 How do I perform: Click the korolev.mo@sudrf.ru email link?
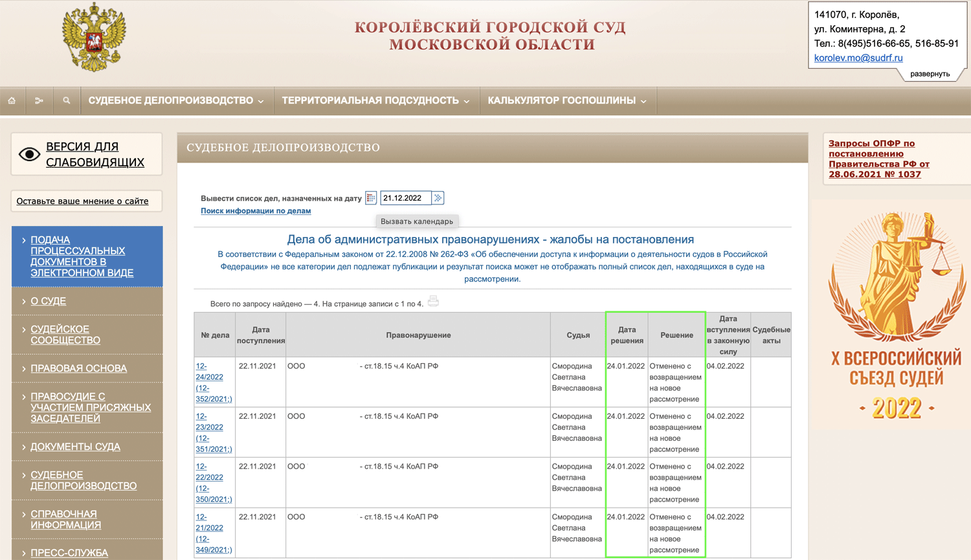(858, 58)
